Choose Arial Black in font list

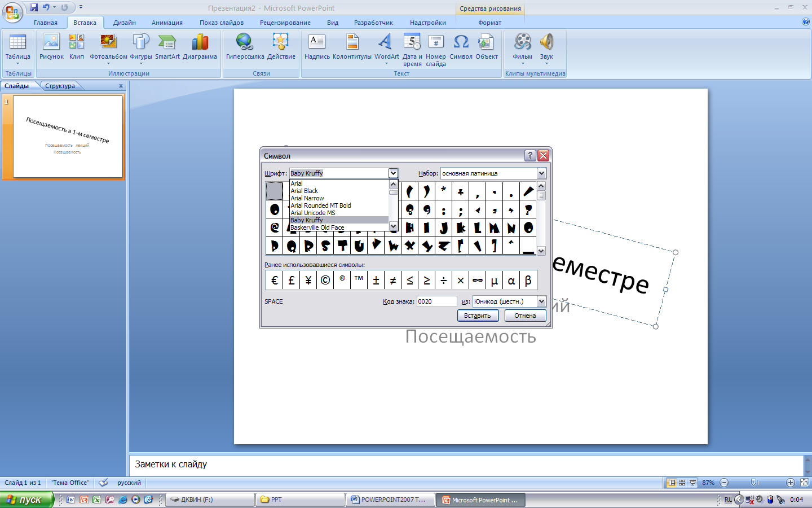click(339, 191)
